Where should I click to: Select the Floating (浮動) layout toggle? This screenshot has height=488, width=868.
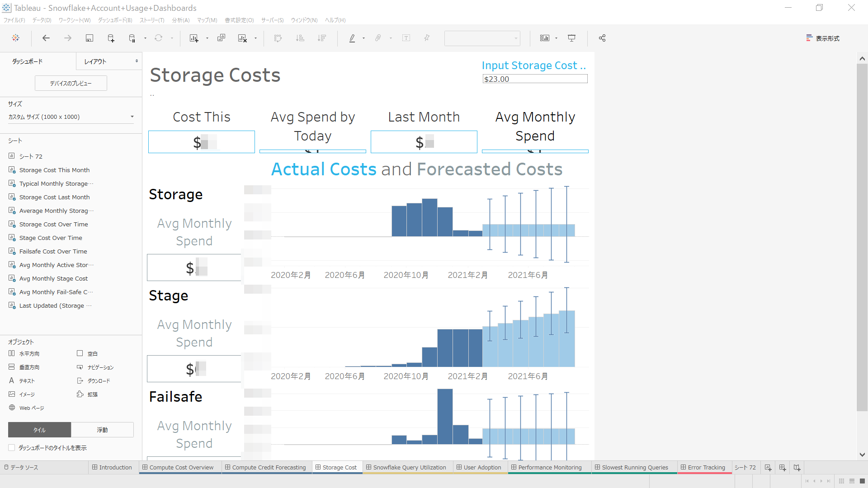point(102,430)
